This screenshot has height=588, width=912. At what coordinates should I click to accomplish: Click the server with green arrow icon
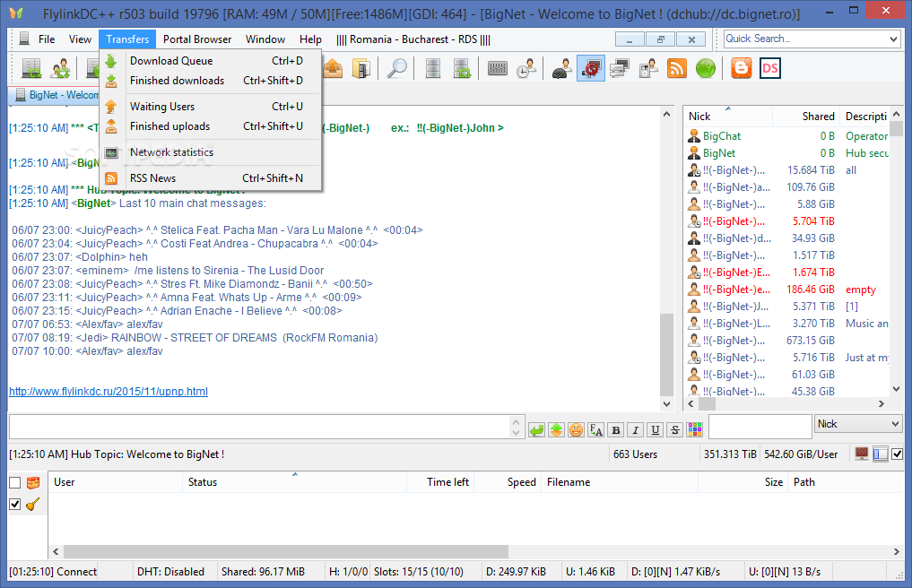click(462, 69)
